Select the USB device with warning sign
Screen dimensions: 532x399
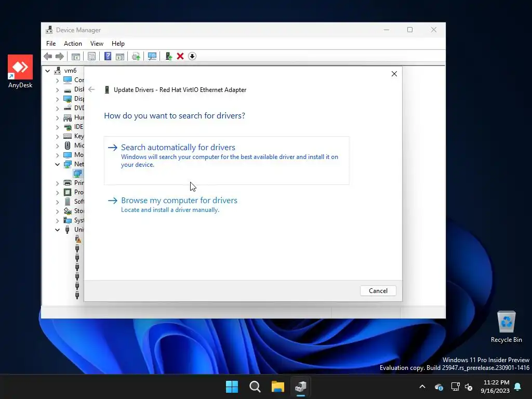pyautogui.click(x=78, y=240)
